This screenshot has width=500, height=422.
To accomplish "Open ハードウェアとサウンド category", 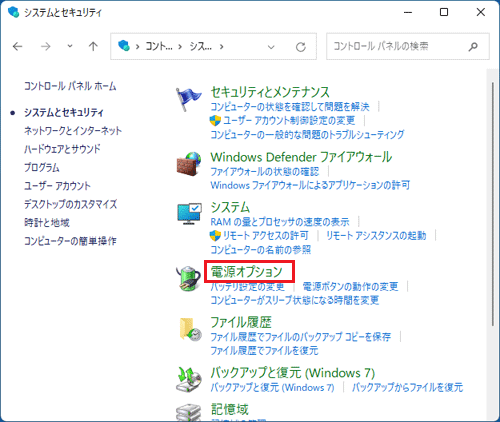I will tap(62, 149).
